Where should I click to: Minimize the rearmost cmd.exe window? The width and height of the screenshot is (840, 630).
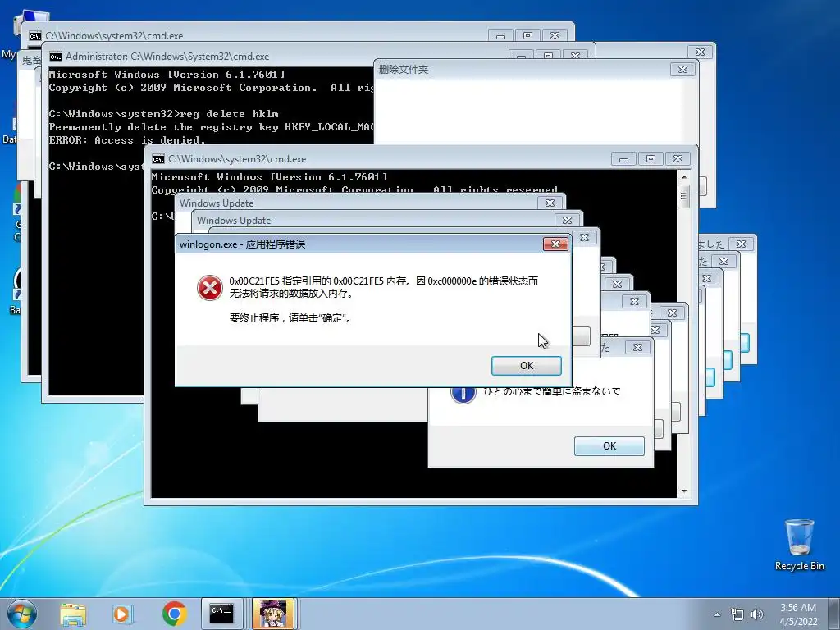[501, 36]
